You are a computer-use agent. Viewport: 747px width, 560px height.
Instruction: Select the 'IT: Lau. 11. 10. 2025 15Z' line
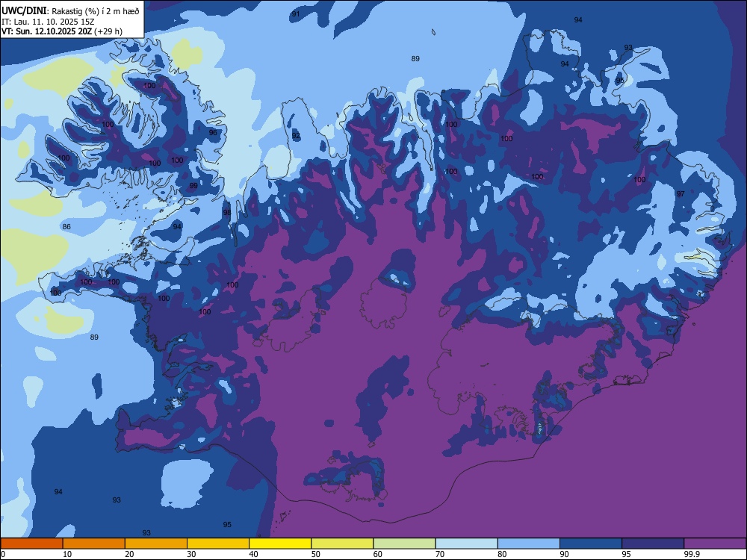click(48, 22)
